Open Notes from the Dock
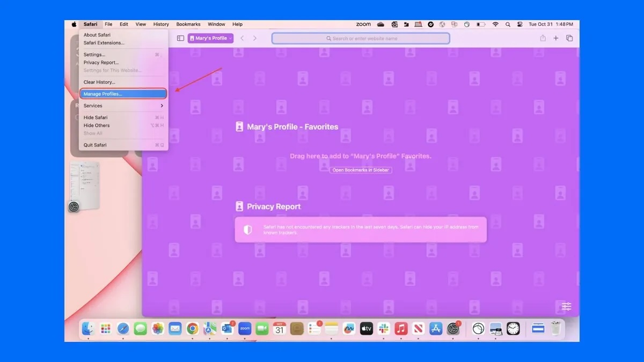 coord(332,329)
